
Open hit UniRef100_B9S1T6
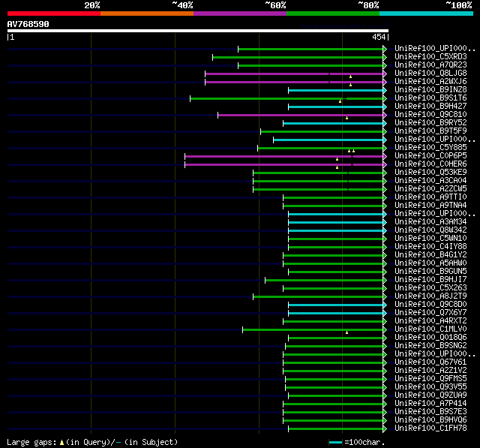click(430, 98)
